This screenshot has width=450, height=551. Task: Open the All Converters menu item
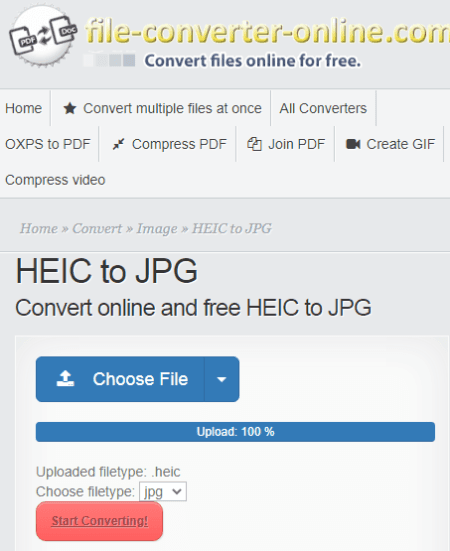(x=323, y=109)
